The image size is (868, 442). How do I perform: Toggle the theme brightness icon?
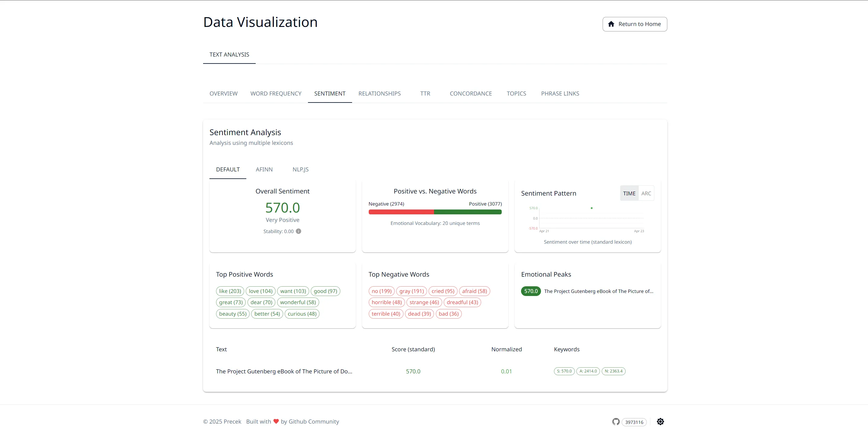click(660, 422)
